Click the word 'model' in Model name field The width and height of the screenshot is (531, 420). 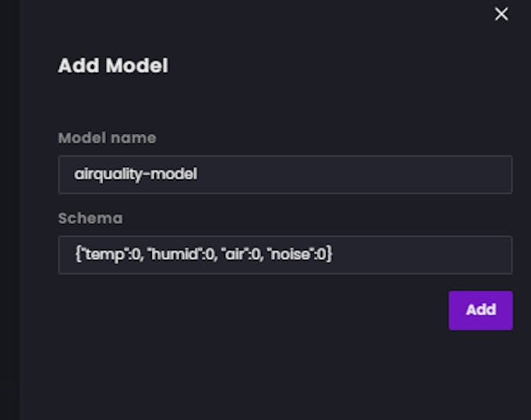179,175
